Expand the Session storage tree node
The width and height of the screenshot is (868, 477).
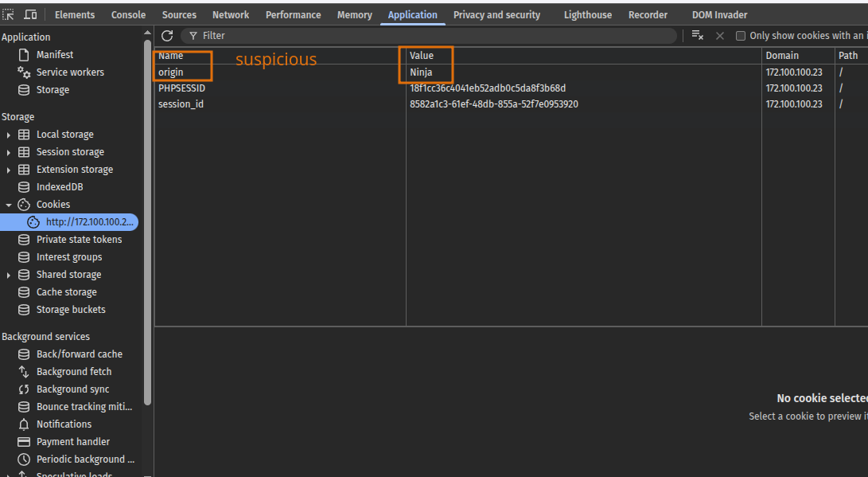pyautogui.click(x=9, y=152)
